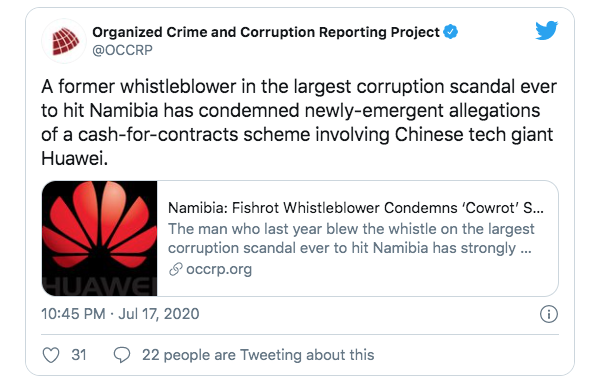Click the reply speech bubble icon
The image size is (594, 386).
122,355
